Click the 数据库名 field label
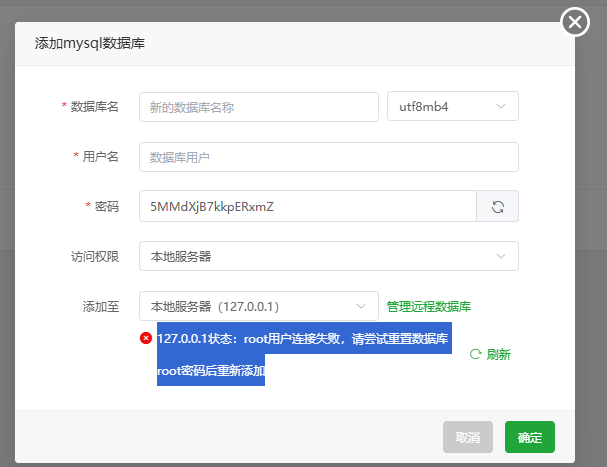The width and height of the screenshot is (607, 467). pyautogui.click(x=94, y=106)
